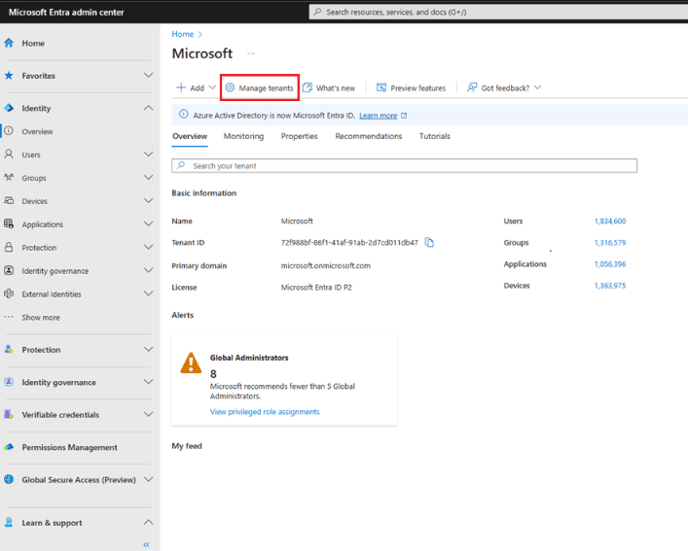This screenshot has width=688, height=551.
Task: Collapse the Identity section chevron
Action: click(149, 108)
